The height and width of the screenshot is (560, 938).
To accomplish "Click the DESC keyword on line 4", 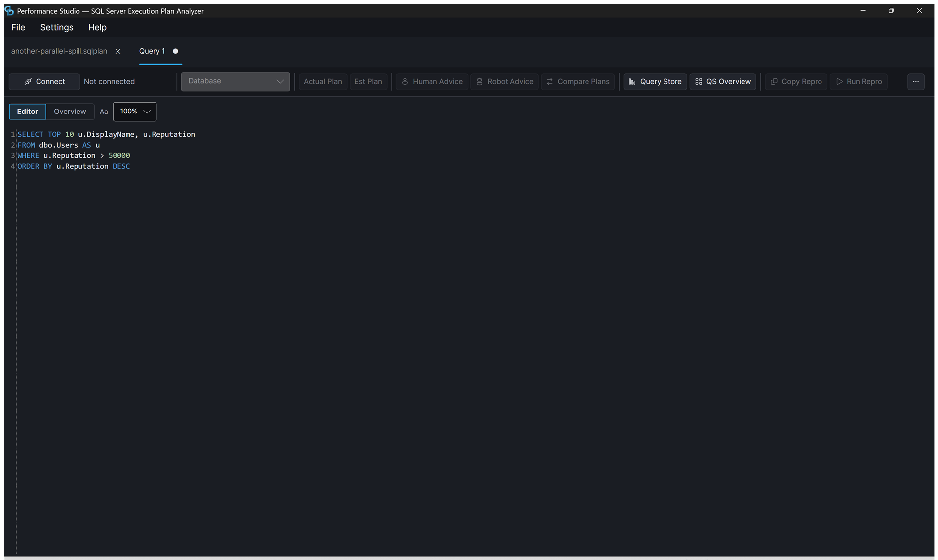I will click(x=121, y=166).
